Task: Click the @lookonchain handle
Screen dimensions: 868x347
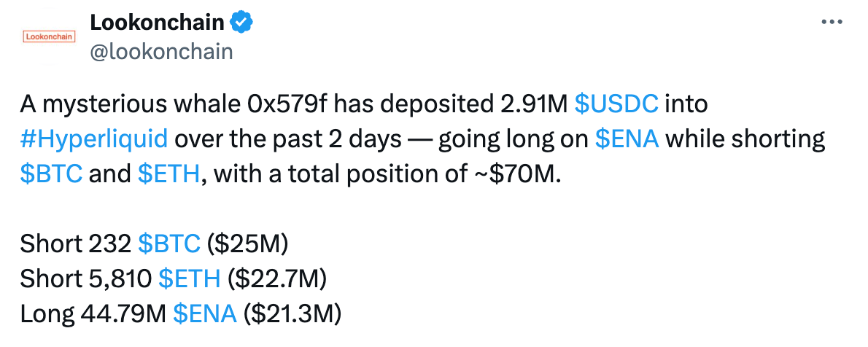Action: coord(161,51)
